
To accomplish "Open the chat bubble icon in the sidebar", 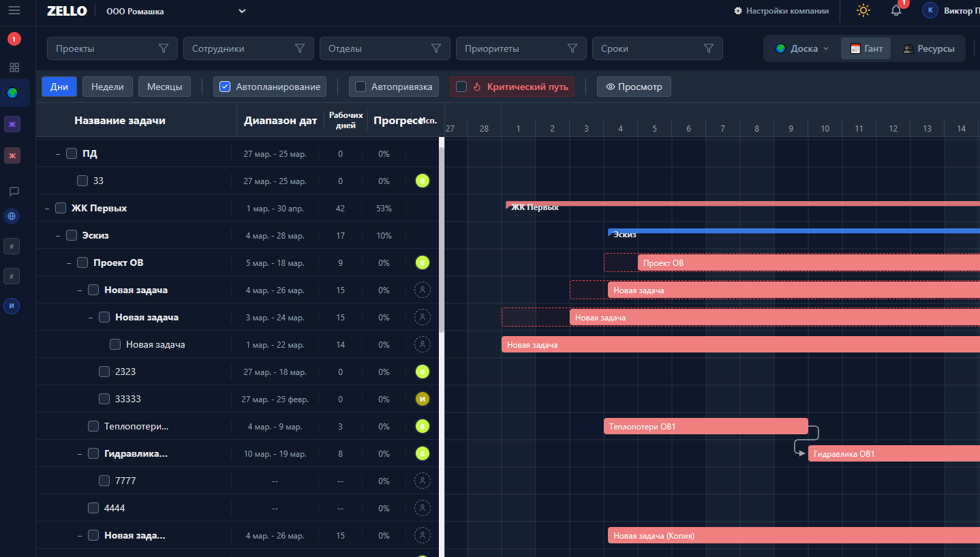I will (14, 192).
